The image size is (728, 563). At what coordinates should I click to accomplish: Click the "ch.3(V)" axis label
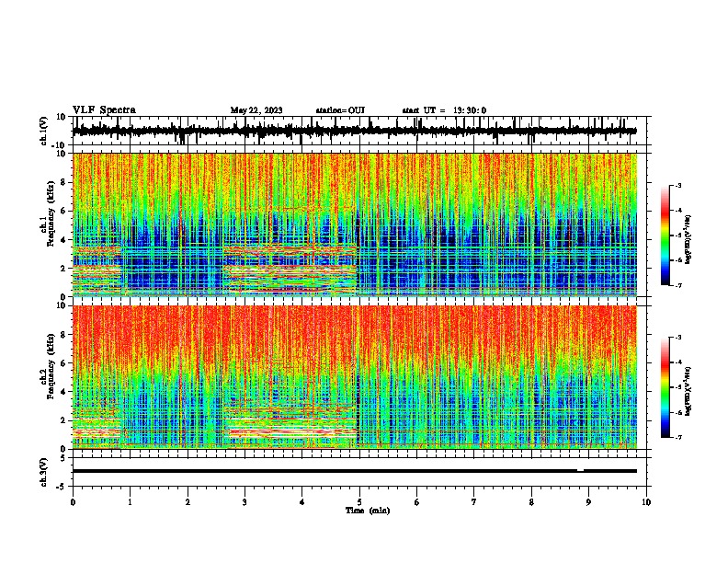[44, 472]
